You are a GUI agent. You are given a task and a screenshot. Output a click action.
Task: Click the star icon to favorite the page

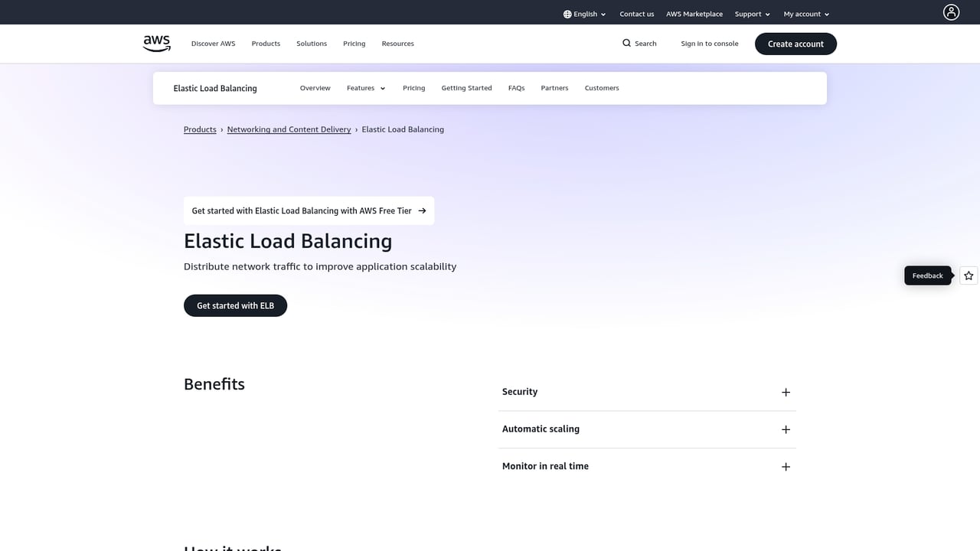(x=968, y=275)
